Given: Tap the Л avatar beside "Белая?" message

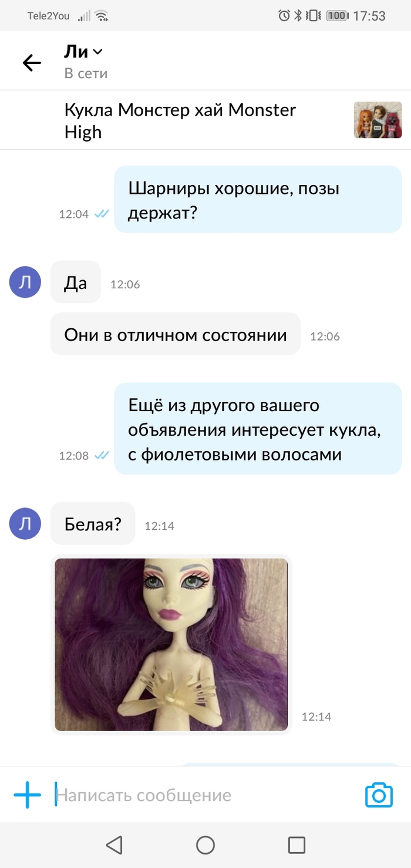Looking at the screenshot, I should click(25, 523).
